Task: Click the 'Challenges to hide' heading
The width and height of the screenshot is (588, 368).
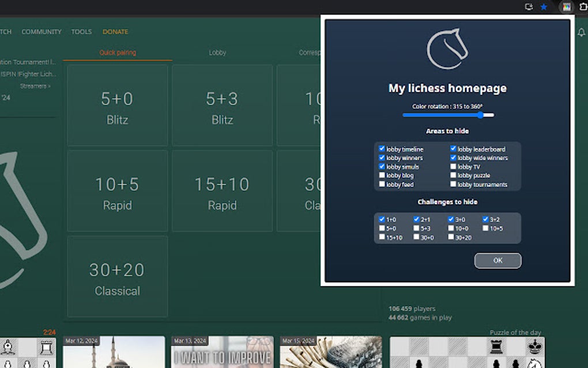Action: coord(447,202)
